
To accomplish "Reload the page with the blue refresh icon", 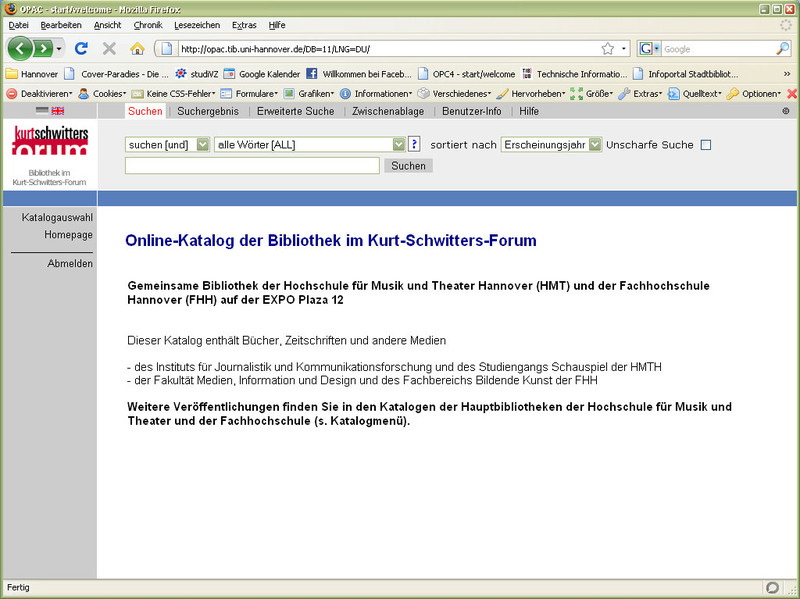I will [81, 48].
